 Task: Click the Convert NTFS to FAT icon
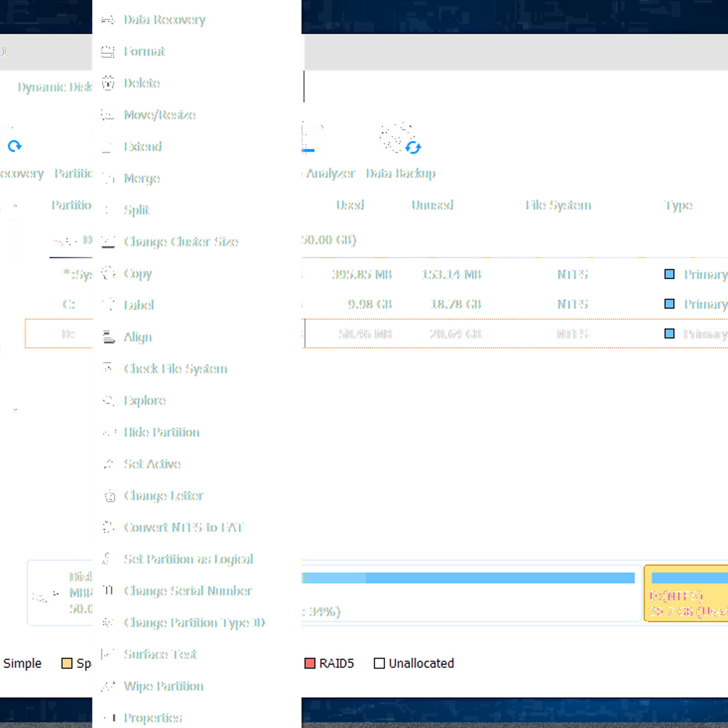(108, 527)
